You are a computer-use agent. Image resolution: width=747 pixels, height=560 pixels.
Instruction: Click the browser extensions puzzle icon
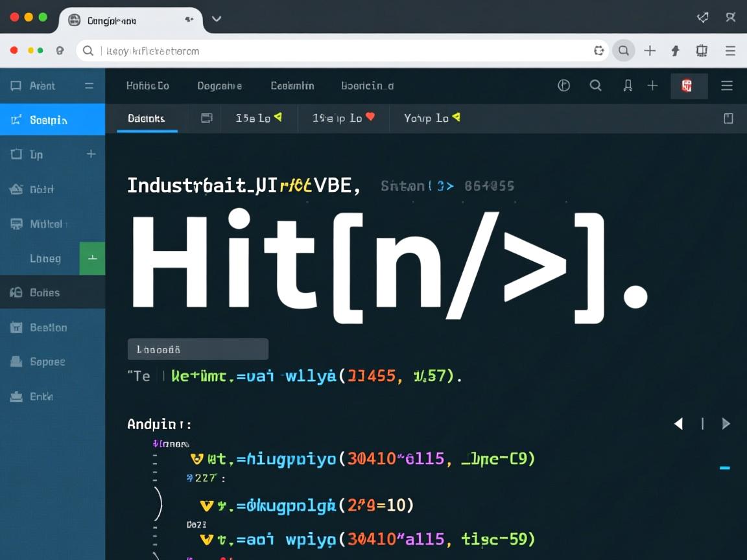701,51
